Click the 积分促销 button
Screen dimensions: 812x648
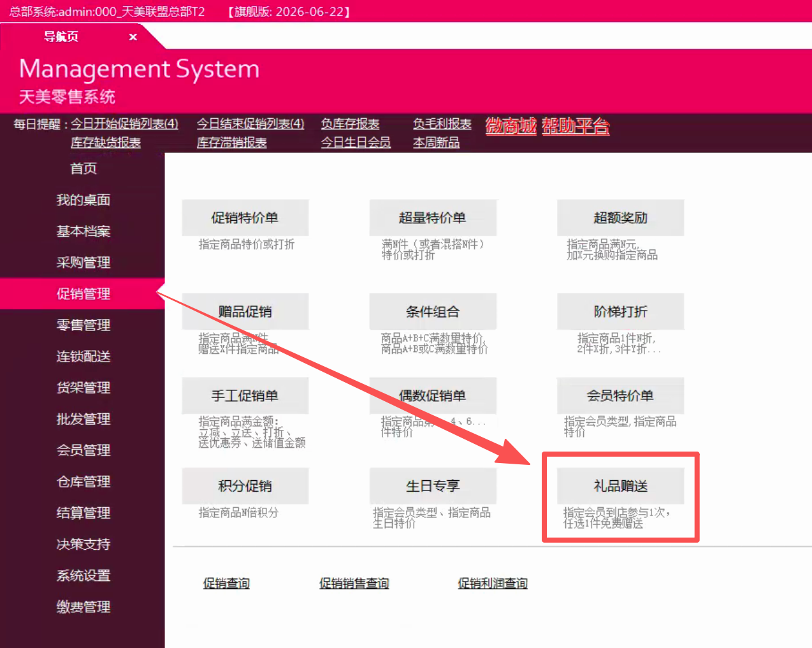pos(245,486)
